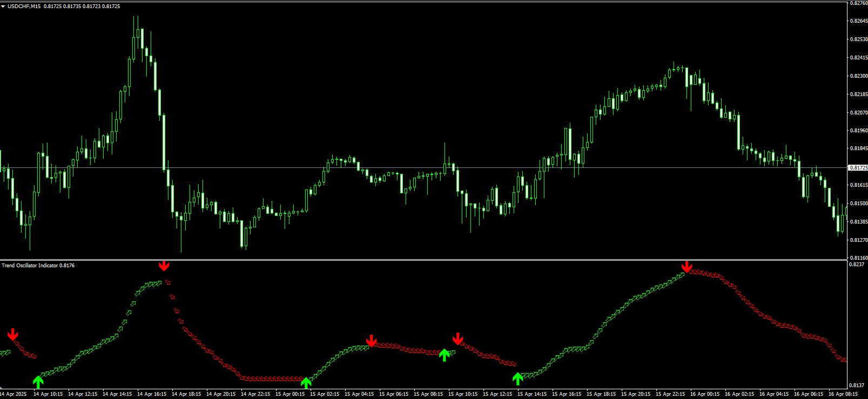Click the 14 Apr 16:15 time label
The image size is (868, 399).
tap(152, 394)
